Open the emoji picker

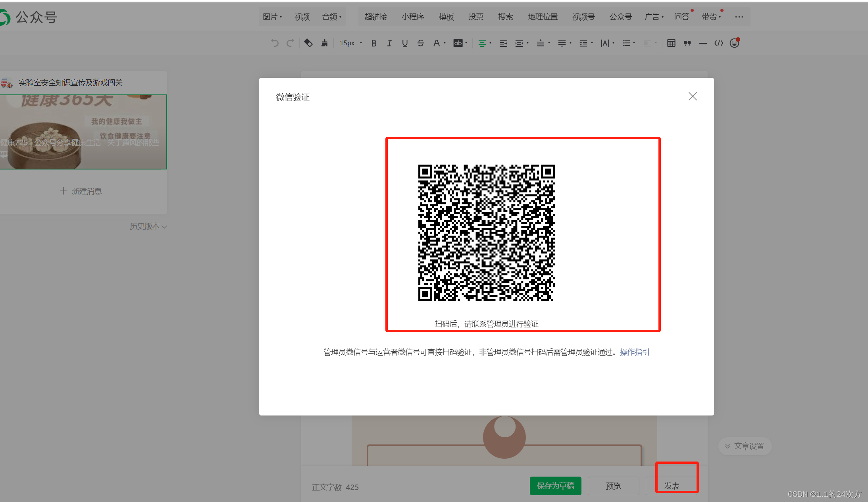(x=734, y=43)
